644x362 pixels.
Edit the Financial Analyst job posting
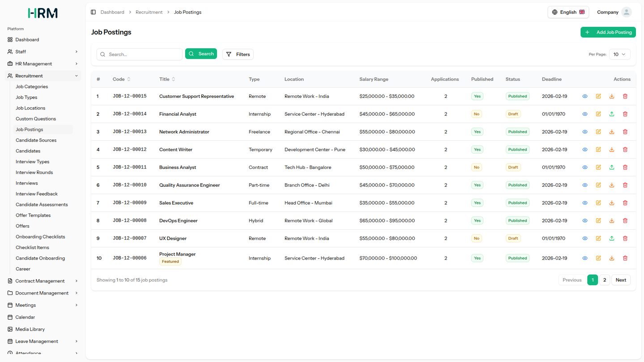click(598, 114)
